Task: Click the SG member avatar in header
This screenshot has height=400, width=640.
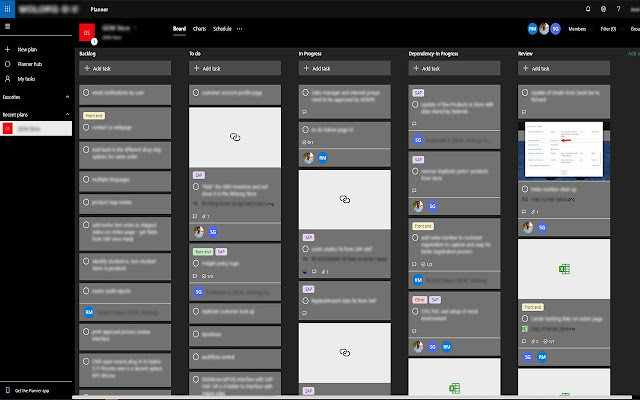Action: tap(555, 29)
